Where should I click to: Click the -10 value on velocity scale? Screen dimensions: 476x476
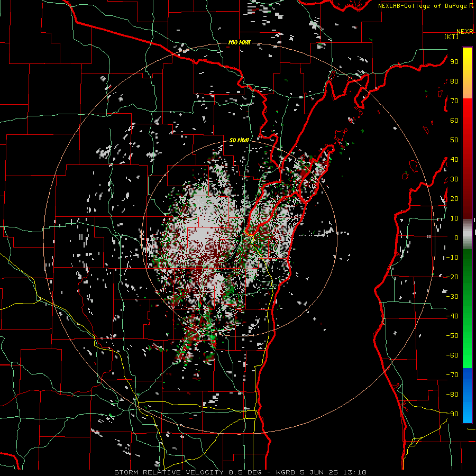click(452, 258)
